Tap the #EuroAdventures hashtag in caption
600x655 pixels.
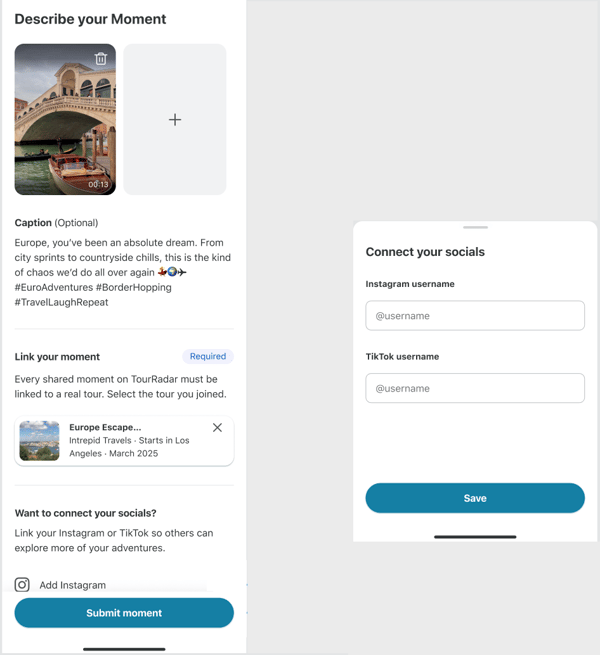pyautogui.click(x=54, y=287)
